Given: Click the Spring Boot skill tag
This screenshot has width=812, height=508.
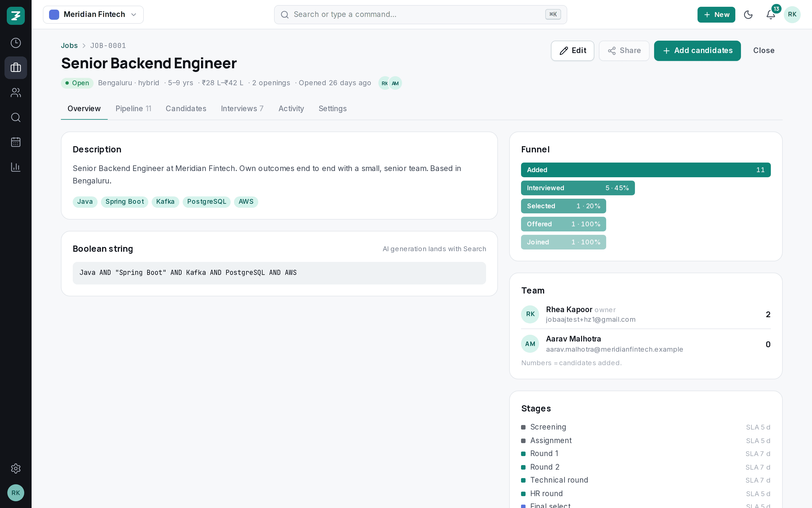Looking at the screenshot, I should click(x=125, y=202).
